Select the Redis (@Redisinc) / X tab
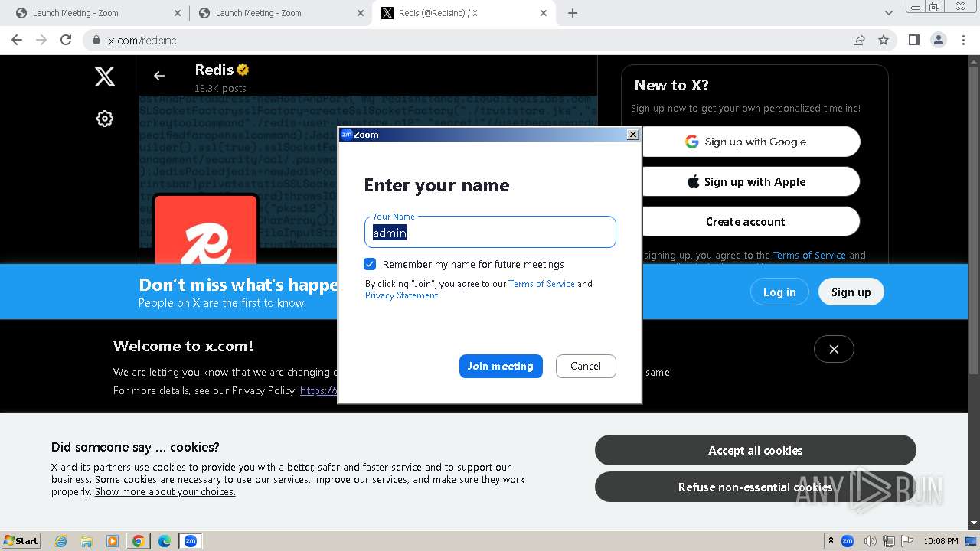 pyautogui.click(x=463, y=13)
